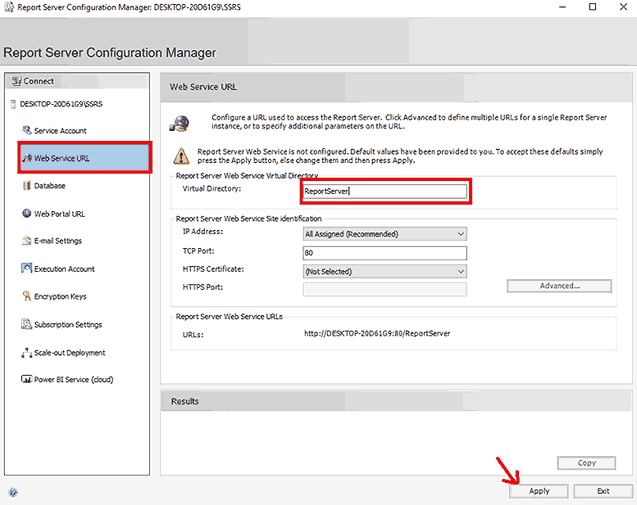Open the Advanced... URL settings

coord(559,286)
